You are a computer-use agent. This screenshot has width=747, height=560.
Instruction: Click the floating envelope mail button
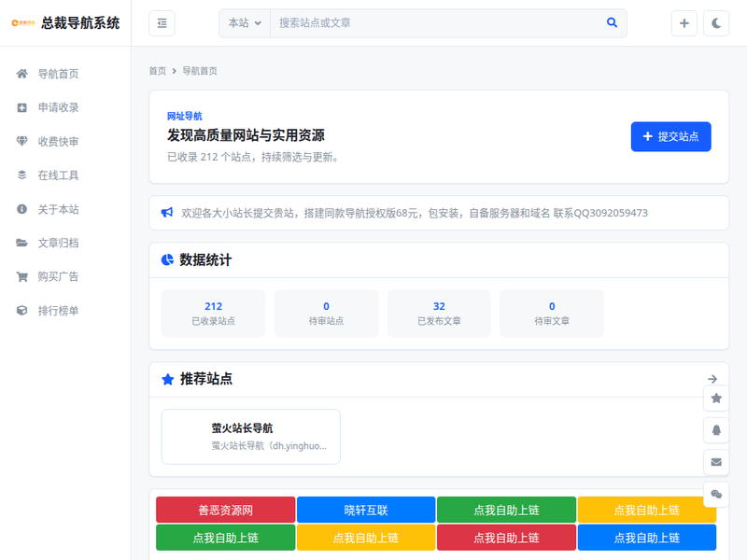click(x=716, y=462)
